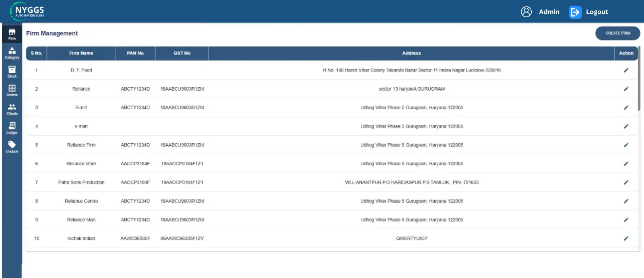Open the Firm section in sidebar

12,34
